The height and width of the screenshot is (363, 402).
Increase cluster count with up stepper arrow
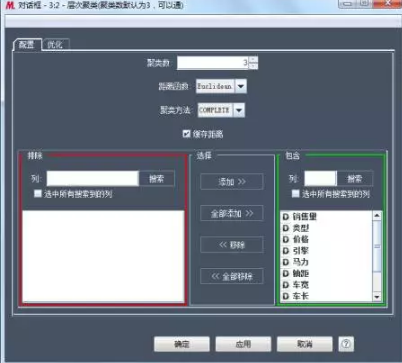click(x=253, y=59)
